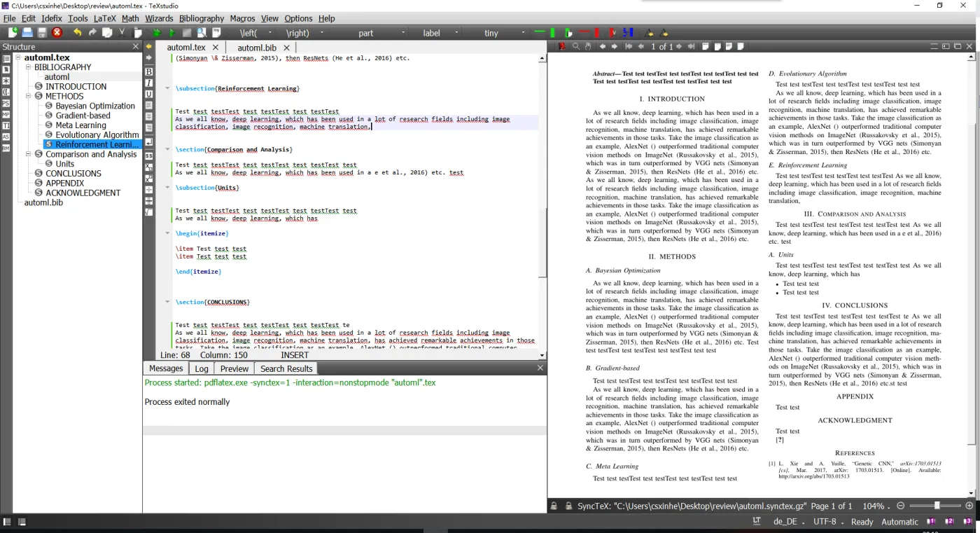Jump to bookmark 1 in the status bar
980x533 pixels.
tap(932, 522)
